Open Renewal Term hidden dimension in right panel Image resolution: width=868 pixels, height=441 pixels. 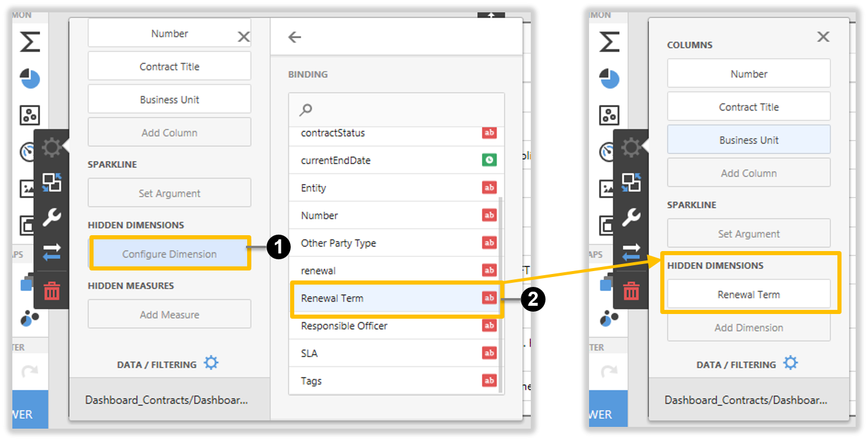click(x=749, y=295)
